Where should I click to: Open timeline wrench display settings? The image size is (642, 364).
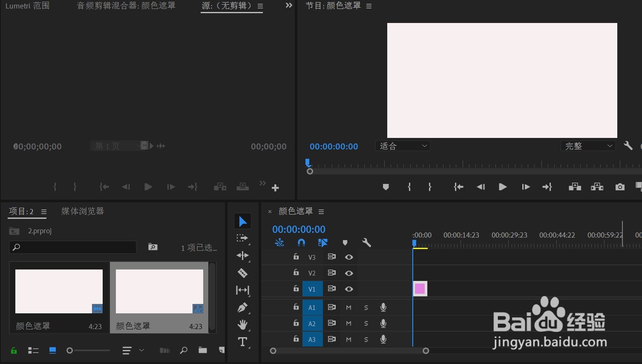366,243
